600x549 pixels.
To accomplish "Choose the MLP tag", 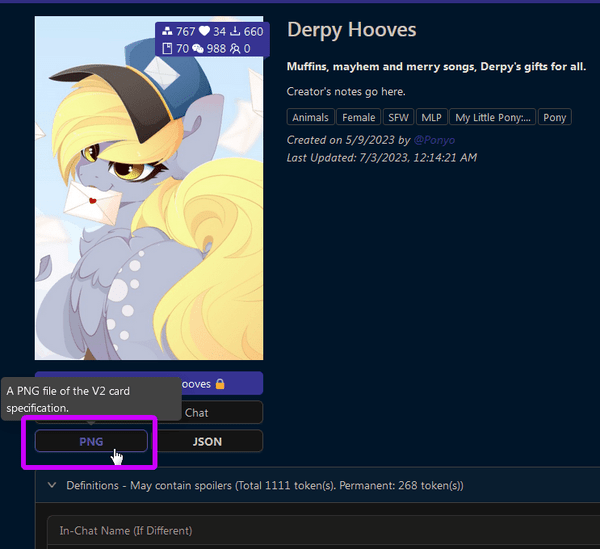I will 430,118.
